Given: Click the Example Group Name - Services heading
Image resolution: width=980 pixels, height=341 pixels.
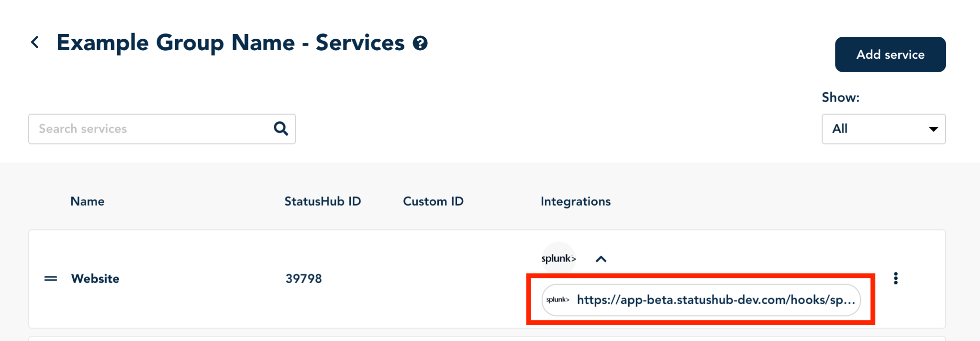Looking at the screenshot, I should 231,43.
